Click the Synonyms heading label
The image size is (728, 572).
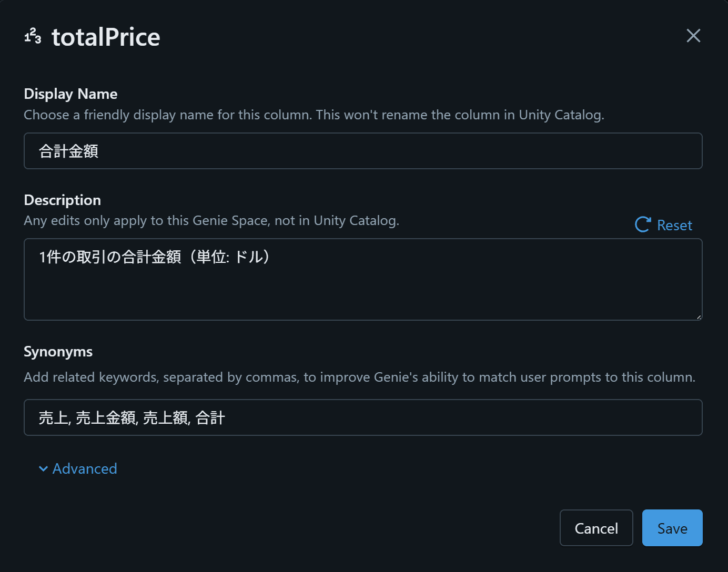coord(58,352)
